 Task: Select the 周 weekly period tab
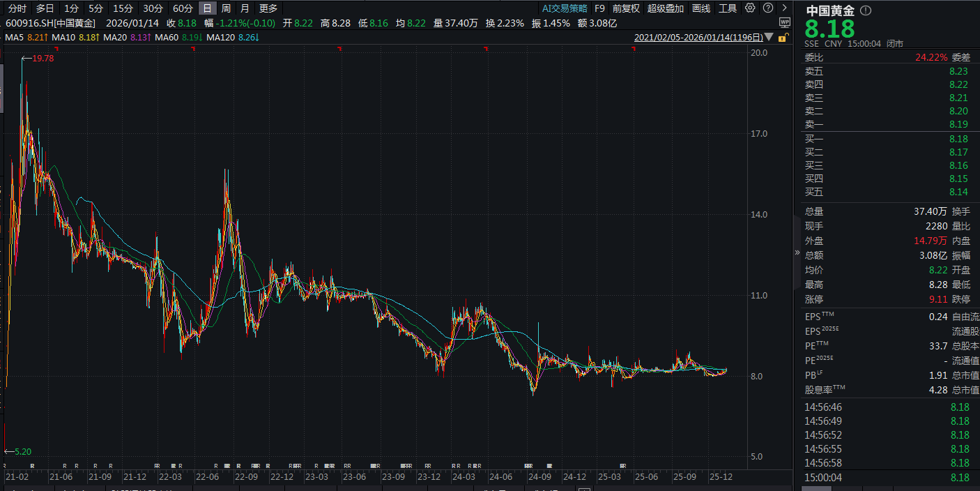point(226,8)
